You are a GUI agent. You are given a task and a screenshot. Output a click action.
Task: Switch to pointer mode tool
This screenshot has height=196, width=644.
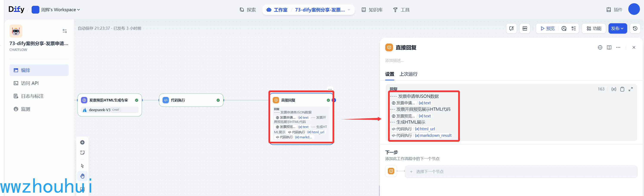(82, 166)
